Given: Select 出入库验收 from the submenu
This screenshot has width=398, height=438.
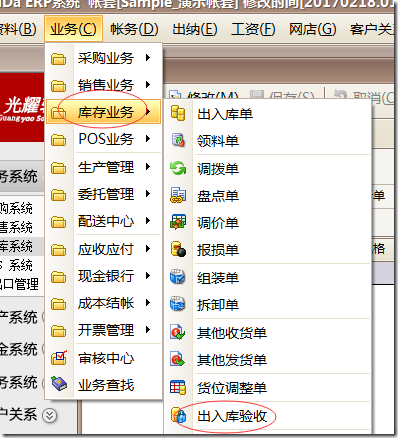Looking at the screenshot, I should [x=232, y=416].
